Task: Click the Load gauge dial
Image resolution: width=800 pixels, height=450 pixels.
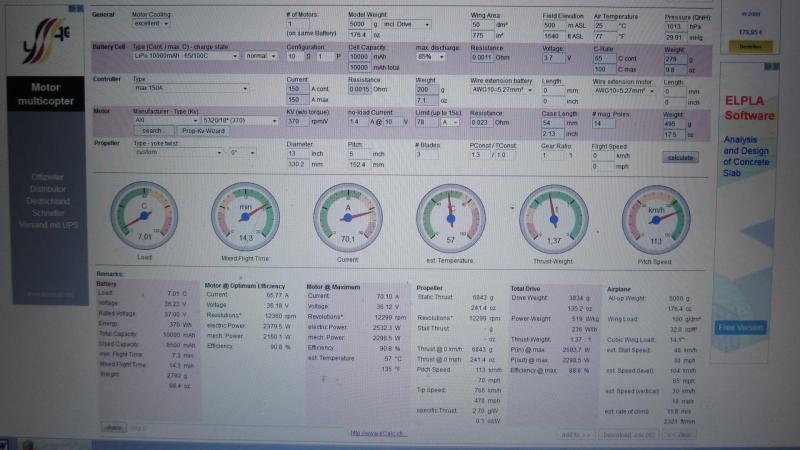Action: (144, 216)
